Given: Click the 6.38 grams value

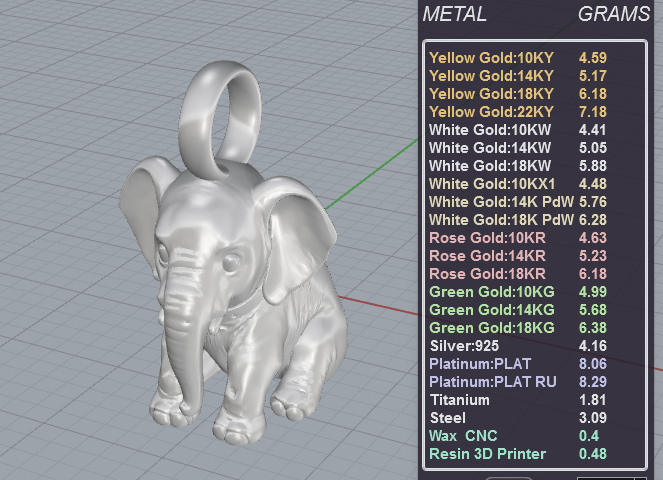Looking at the screenshot, I should coord(593,328).
